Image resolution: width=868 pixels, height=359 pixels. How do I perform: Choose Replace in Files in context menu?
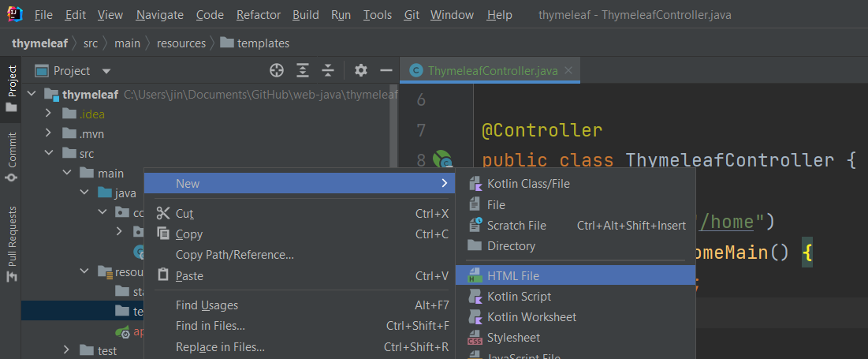coord(300,347)
